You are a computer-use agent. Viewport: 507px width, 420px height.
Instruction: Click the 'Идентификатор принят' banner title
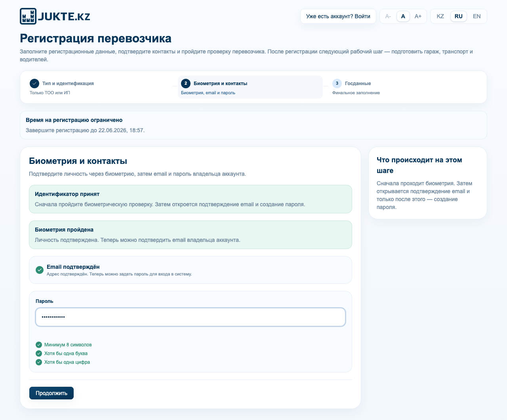pos(67,194)
